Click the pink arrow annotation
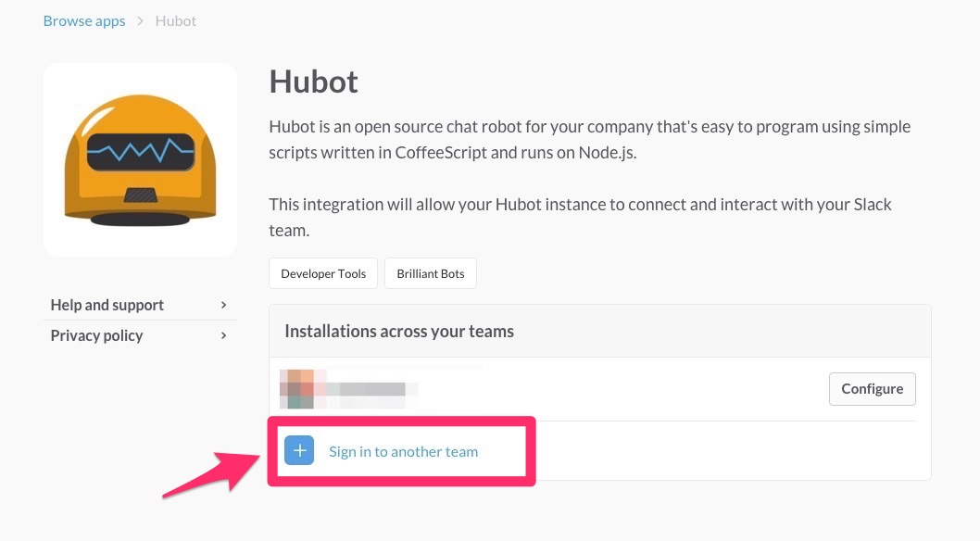Viewport: 980px width, 541px height. click(x=211, y=472)
